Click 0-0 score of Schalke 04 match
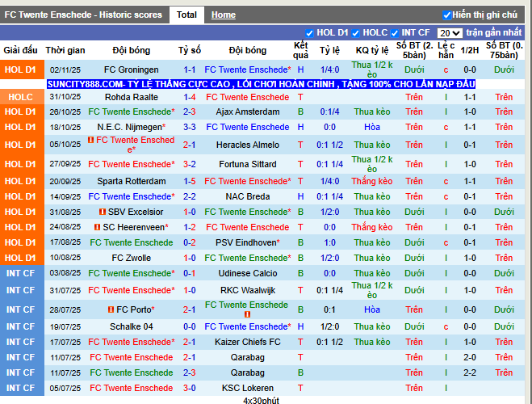 point(190,326)
